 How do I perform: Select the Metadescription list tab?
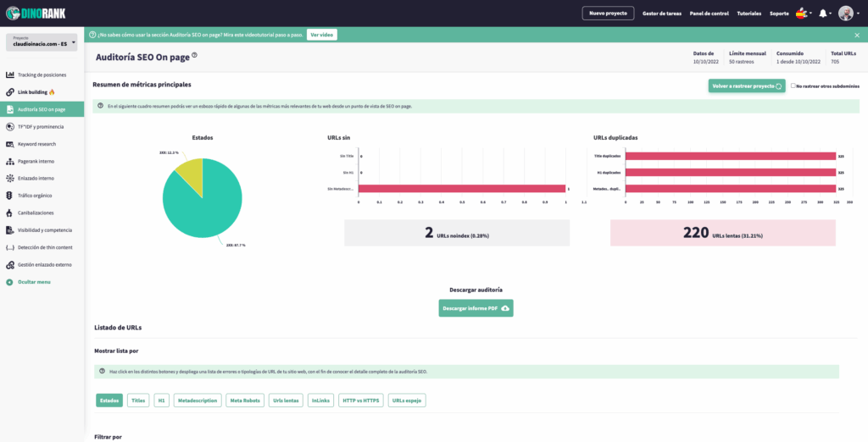coord(198,401)
